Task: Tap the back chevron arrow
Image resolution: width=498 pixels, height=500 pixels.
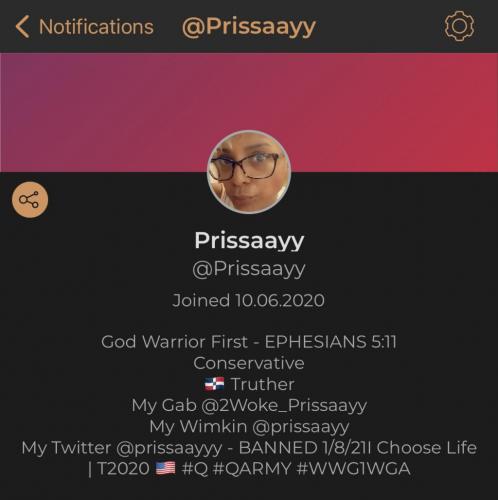Action: pos(22,27)
